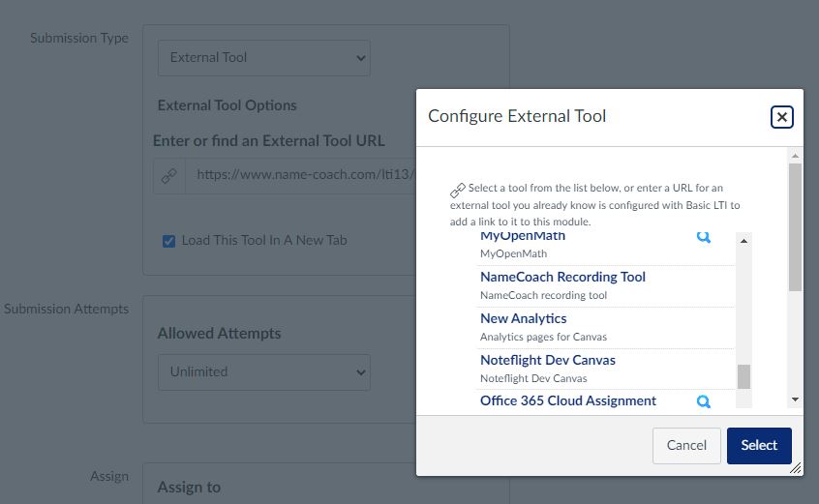Click the link icon in the URL field
The width and height of the screenshot is (819, 504).
pyautogui.click(x=168, y=176)
